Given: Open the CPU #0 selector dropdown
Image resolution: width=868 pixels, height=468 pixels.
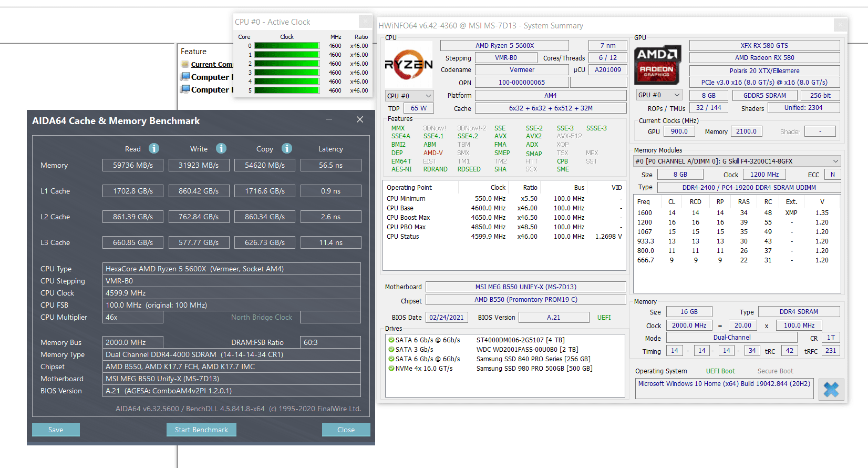Looking at the screenshot, I should [x=409, y=96].
